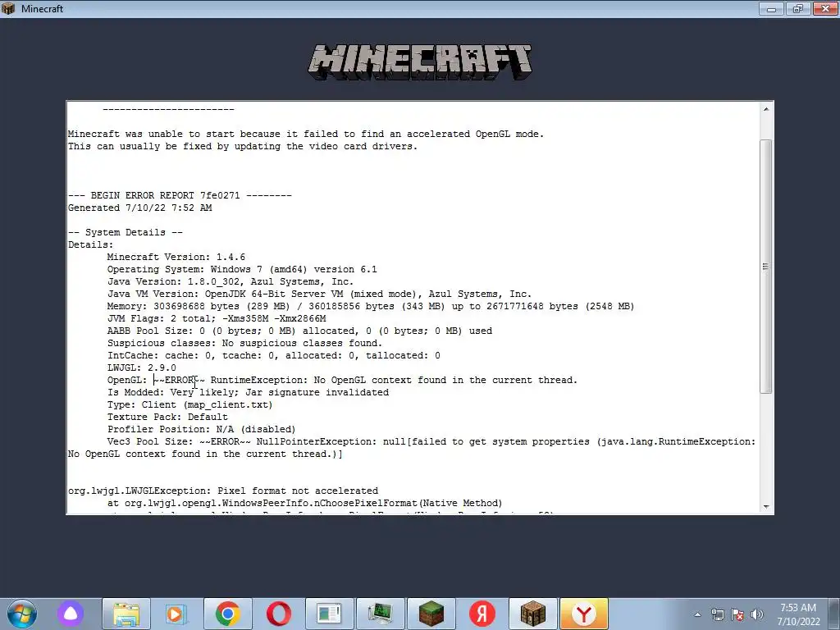840x630 pixels.
Task: Click the Minecraft crafting table taskbar icon
Action: click(533, 614)
